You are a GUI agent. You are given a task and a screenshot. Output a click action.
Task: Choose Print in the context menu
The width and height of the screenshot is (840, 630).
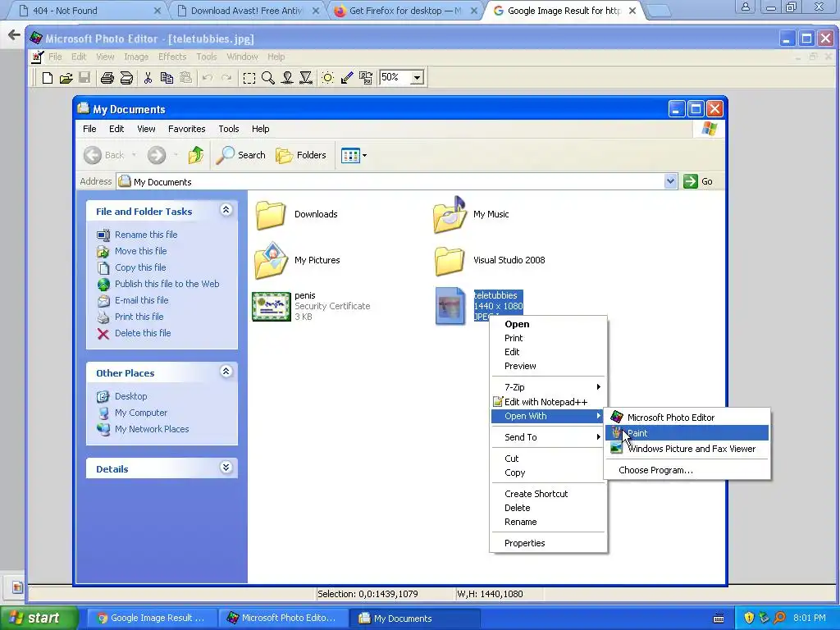(549, 338)
